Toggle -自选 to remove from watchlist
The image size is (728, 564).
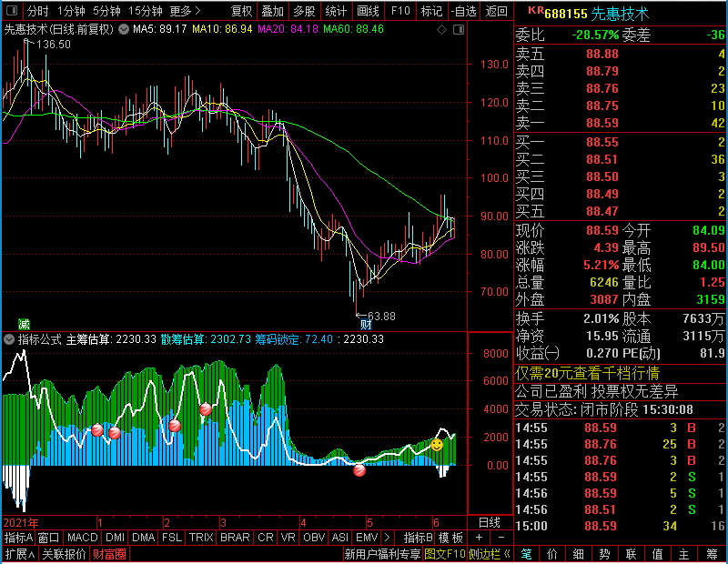click(x=464, y=11)
